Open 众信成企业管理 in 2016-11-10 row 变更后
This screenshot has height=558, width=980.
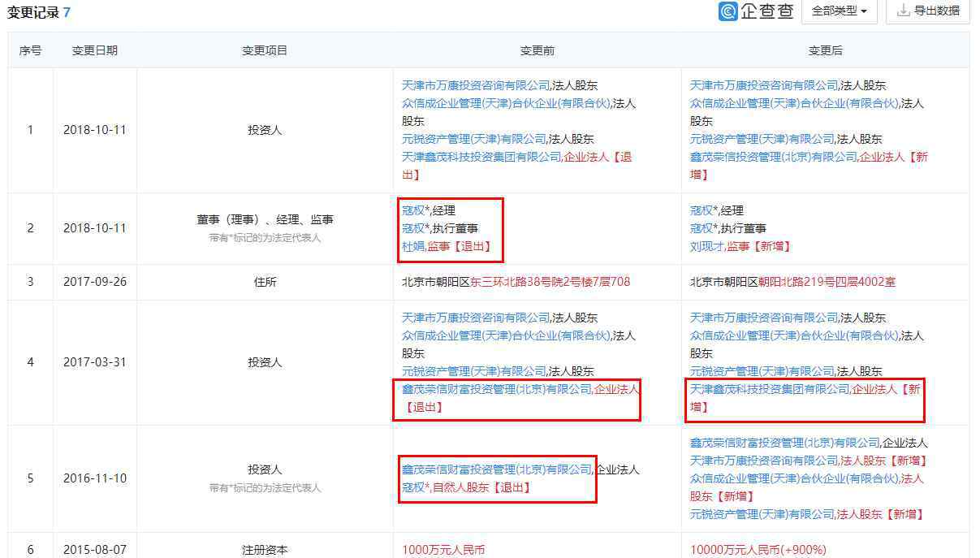[794, 478]
